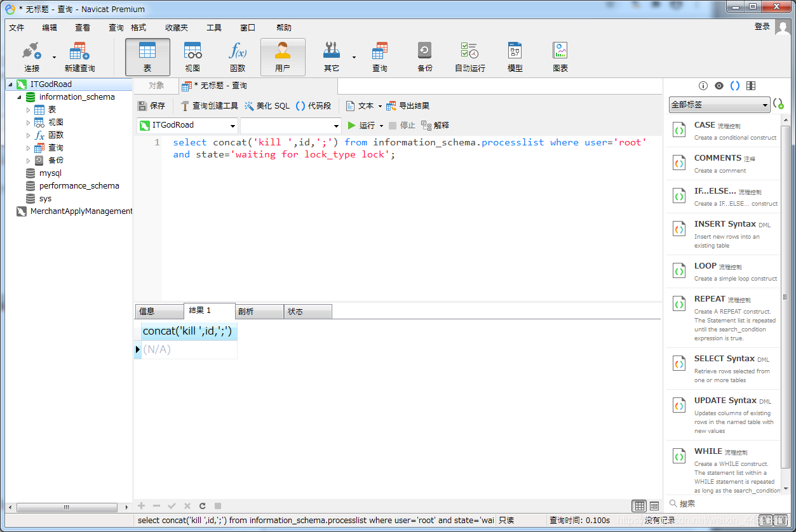Open the 备份 backup toolbar icon
The width and height of the screenshot is (796, 532).
pyautogui.click(x=425, y=57)
